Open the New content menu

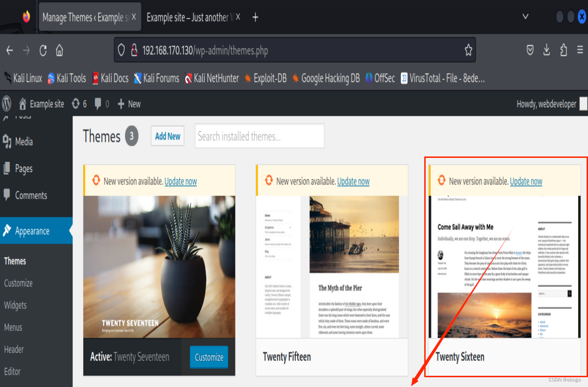pos(129,103)
